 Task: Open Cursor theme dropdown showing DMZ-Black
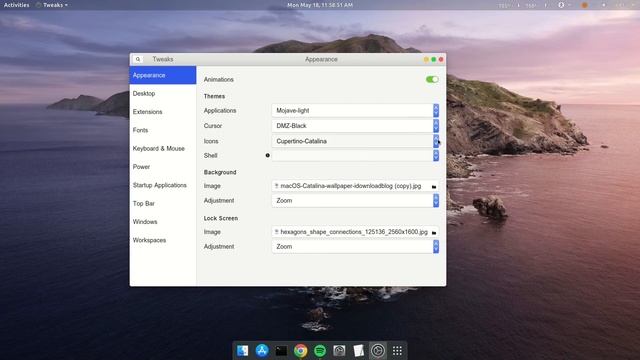355,126
